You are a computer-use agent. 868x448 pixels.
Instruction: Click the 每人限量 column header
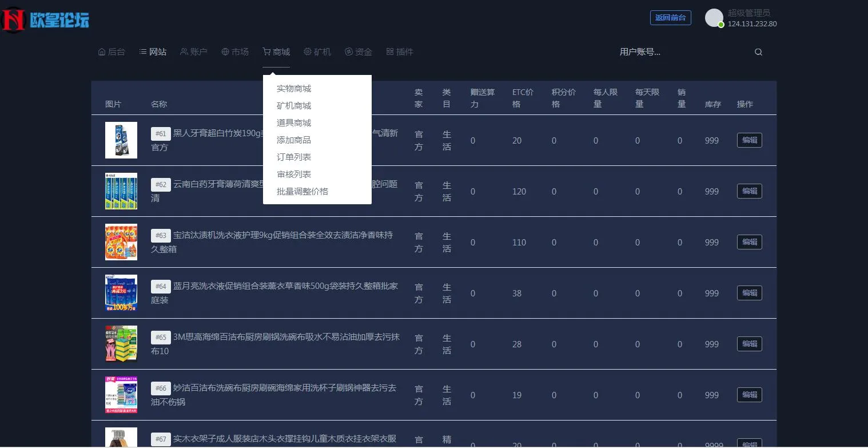coord(606,98)
